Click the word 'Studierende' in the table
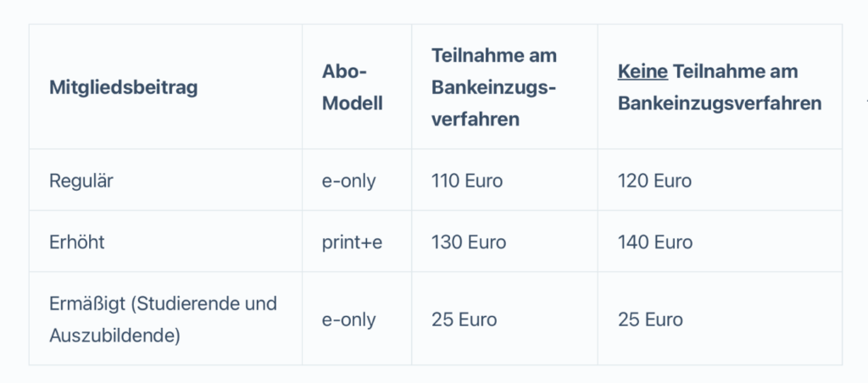Image resolution: width=868 pixels, height=383 pixels. click(x=196, y=303)
